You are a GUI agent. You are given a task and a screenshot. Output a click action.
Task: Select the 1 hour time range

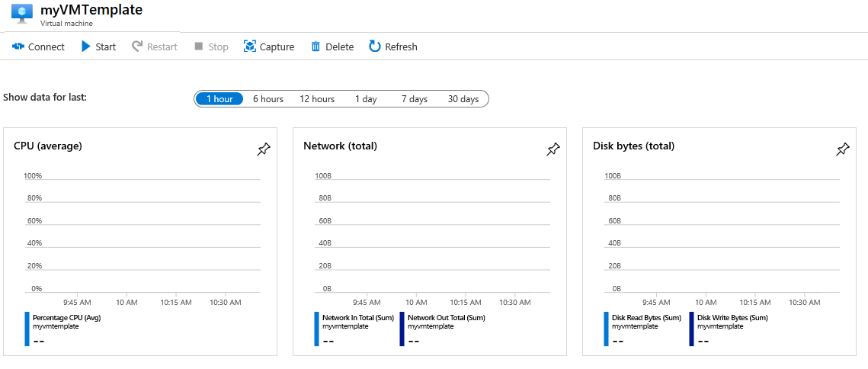[219, 99]
